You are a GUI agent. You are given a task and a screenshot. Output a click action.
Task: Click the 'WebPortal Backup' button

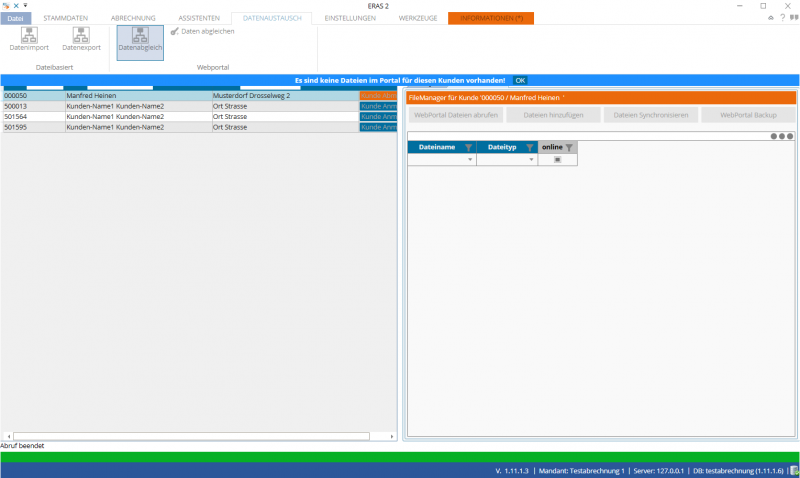(748, 115)
